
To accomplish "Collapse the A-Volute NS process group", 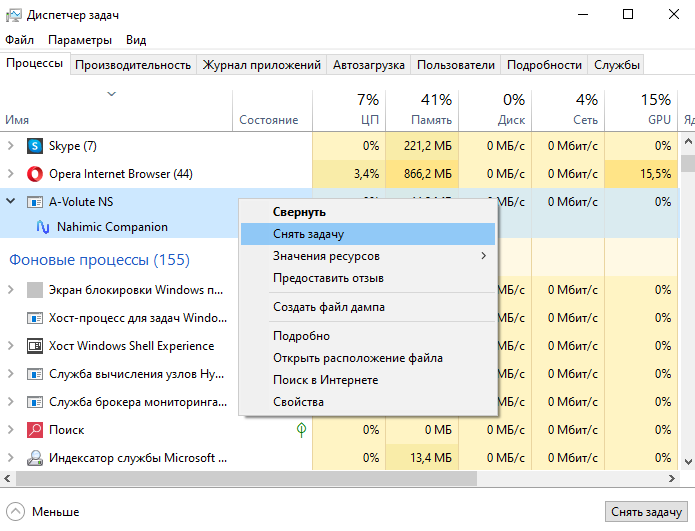I will [11, 201].
